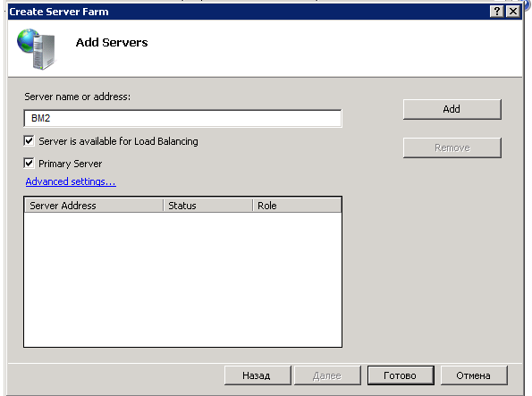Image resolution: width=532 pixels, height=396 pixels.
Task: Click the greyed-out Далее button
Action: pos(327,375)
